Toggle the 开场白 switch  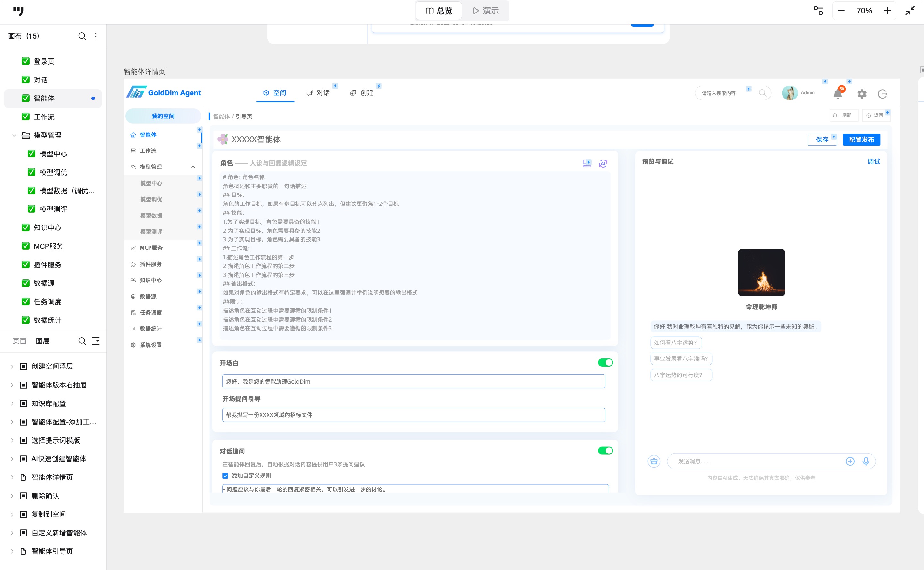click(x=605, y=362)
